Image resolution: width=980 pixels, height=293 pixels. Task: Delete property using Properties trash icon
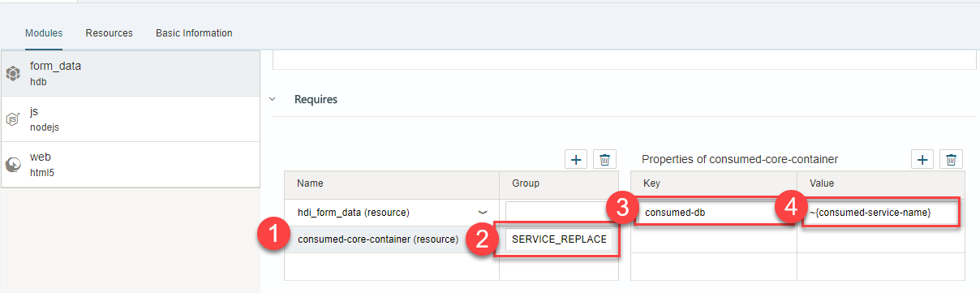pos(952,160)
